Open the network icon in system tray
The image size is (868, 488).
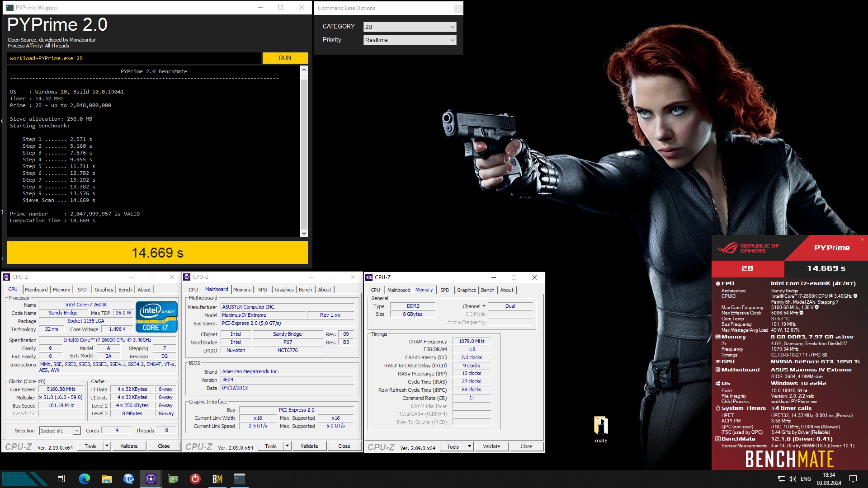[x=781, y=479]
